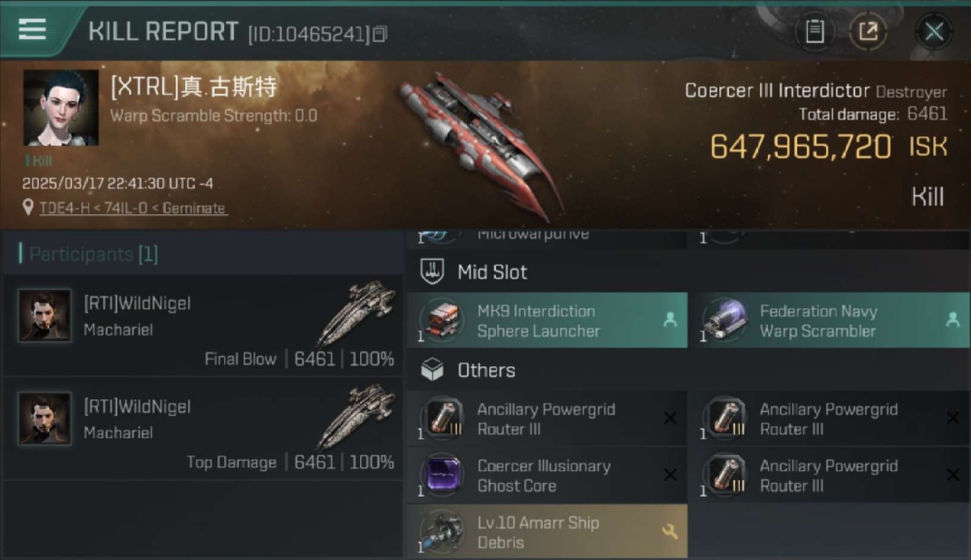The height and width of the screenshot is (560, 971).
Task: Select the Coercer Illusionary Ghost Core item
Action: [547, 476]
